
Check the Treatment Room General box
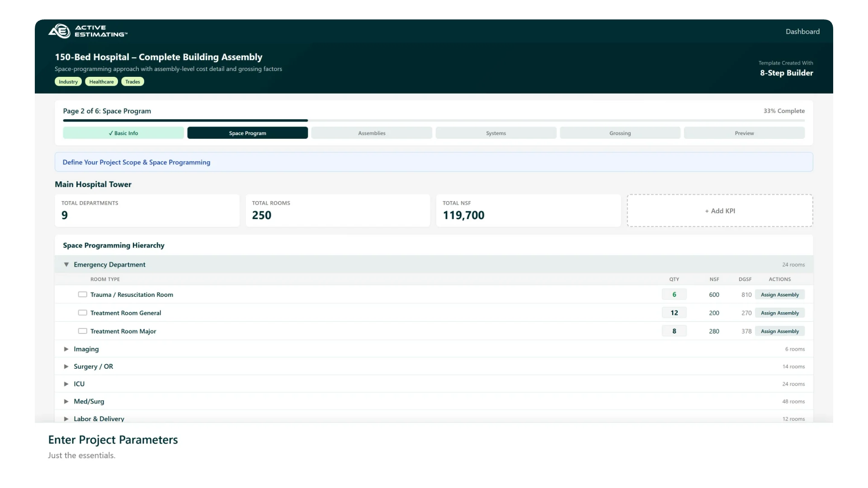(82, 313)
